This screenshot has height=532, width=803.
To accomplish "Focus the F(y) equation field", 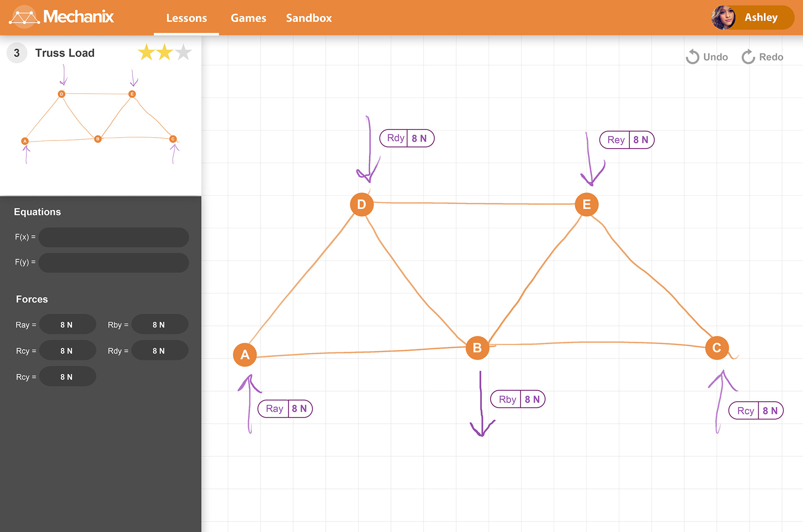I will click(113, 263).
